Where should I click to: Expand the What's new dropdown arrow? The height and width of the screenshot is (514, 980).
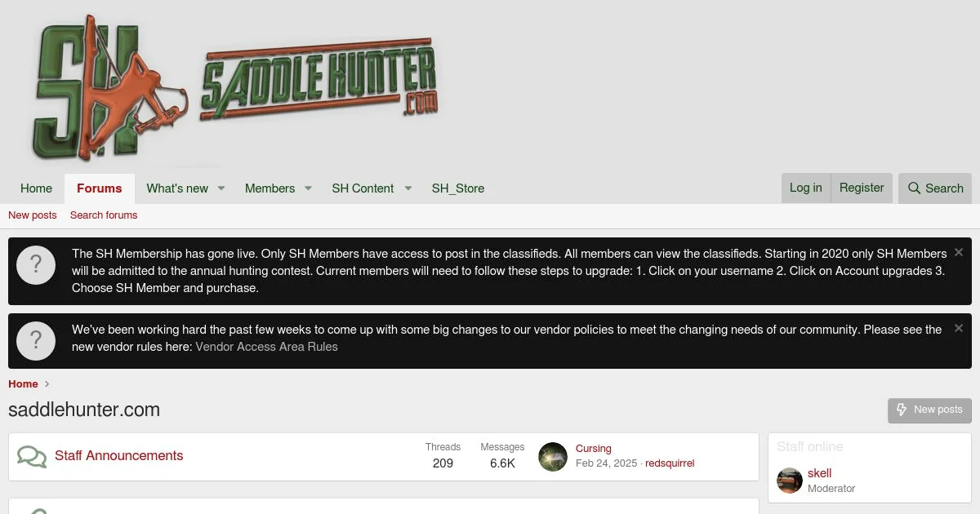click(x=221, y=188)
